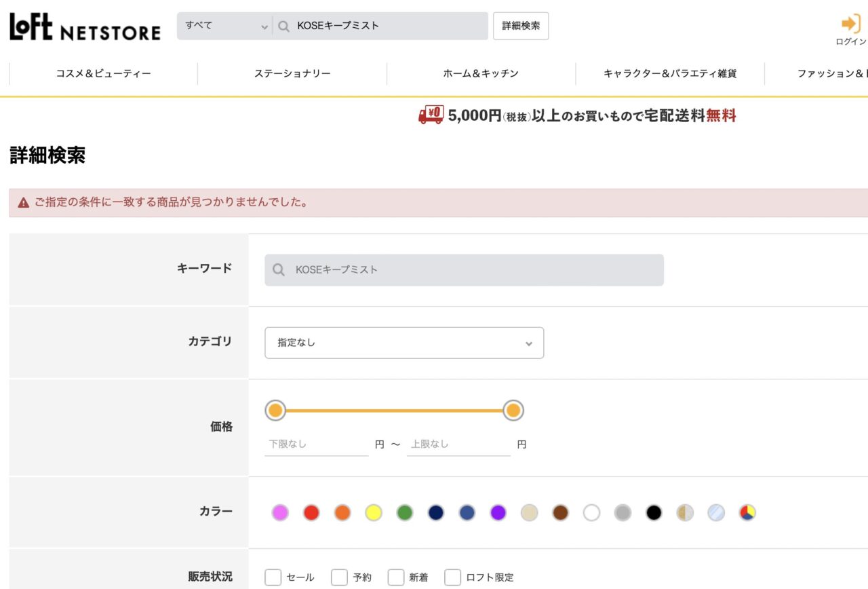Click the キーワード input field
868x589 pixels.
click(x=464, y=270)
